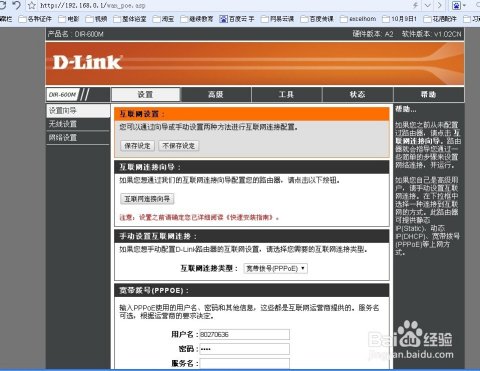
Task: Click the go-forward arrow beside address bar
Action: click(x=440, y=5)
